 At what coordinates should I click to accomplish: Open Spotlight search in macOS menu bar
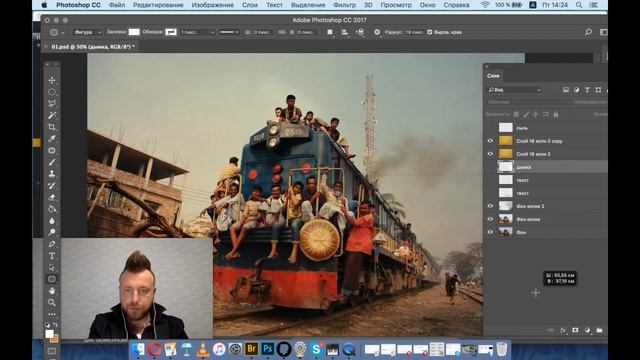point(579,5)
